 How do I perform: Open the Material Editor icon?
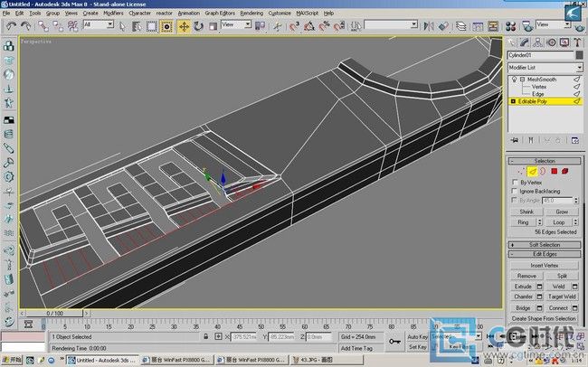(x=510, y=26)
